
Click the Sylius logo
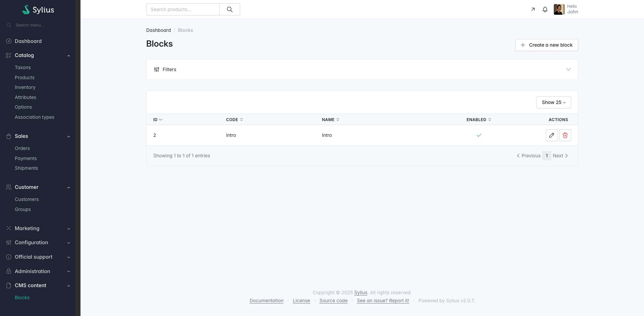pyautogui.click(x=38, y=10)
